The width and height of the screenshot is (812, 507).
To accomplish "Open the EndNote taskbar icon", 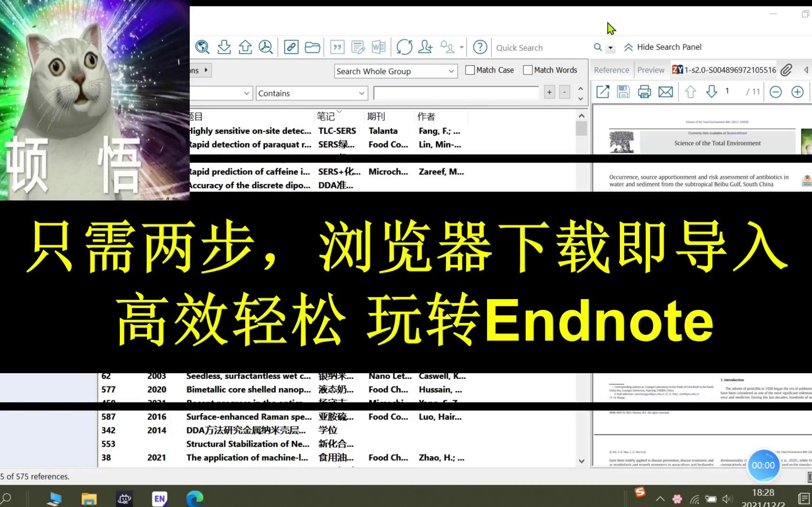I will point(160,499).
